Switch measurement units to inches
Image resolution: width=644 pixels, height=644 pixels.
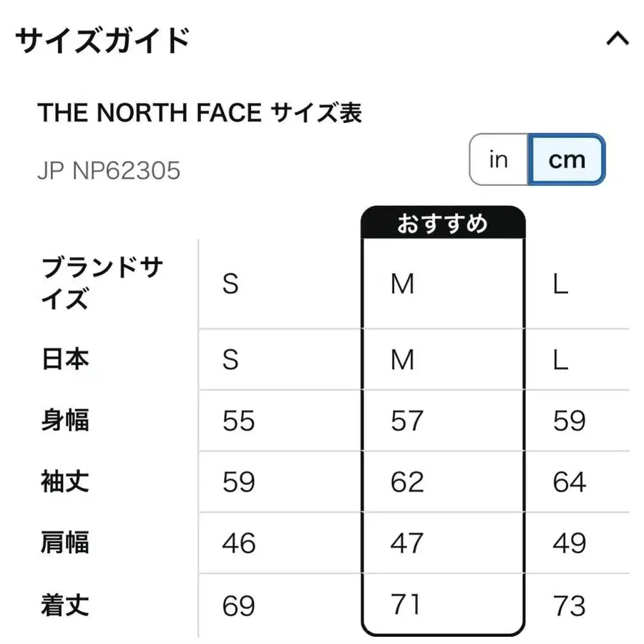coord(497,160)
